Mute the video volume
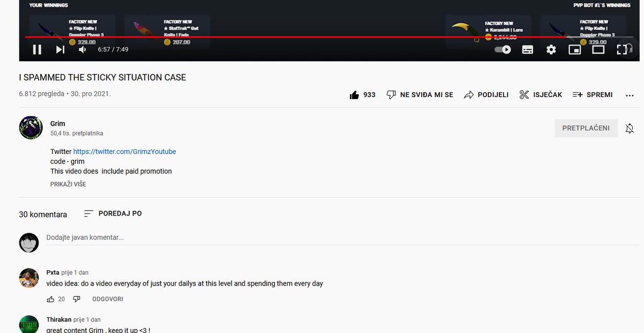Image resolution: width=644 pixels, height=333 pixels. click(x=83, y=49)
